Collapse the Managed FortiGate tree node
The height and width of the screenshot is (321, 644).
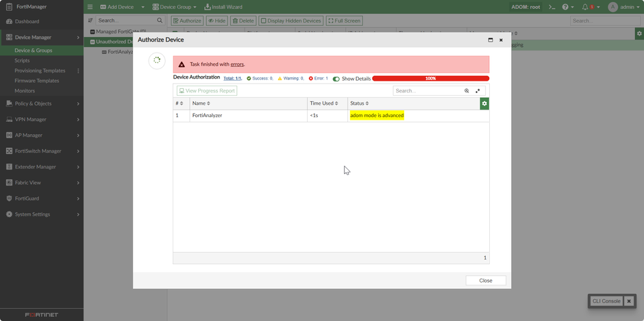92,31
